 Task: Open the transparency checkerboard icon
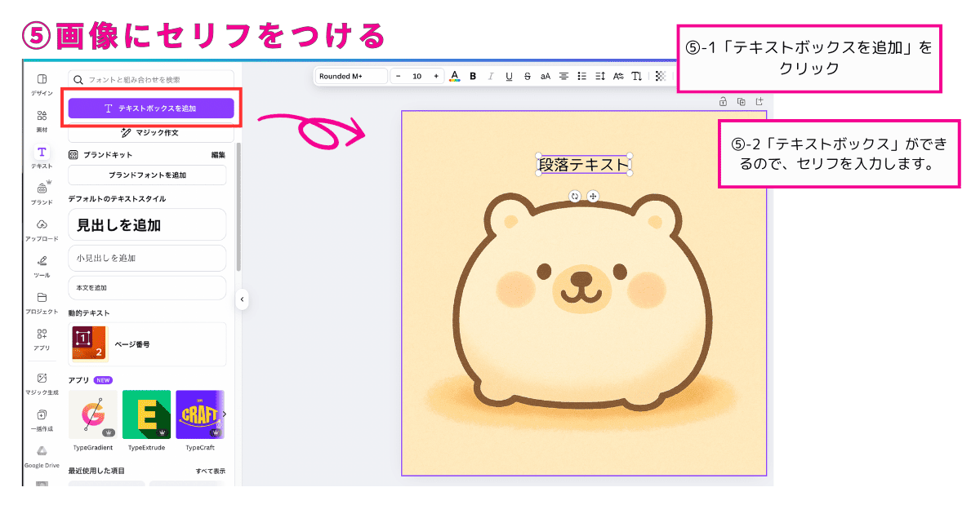pyautogui.click(x=661, y=76)
